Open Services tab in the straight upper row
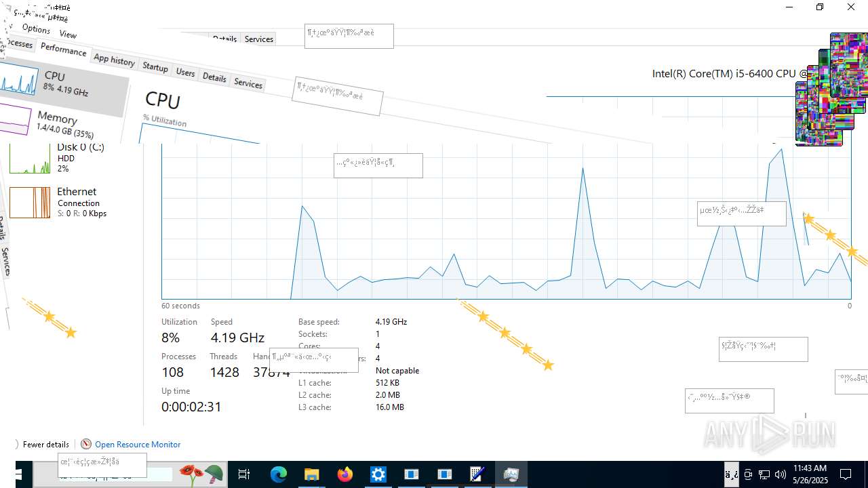 [258, 39]
